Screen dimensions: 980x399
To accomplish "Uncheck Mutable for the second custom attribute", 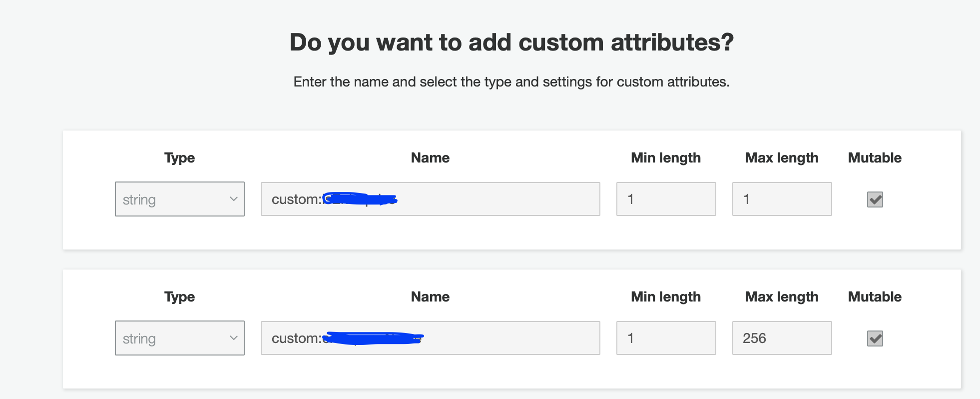I will click(875, 338).
